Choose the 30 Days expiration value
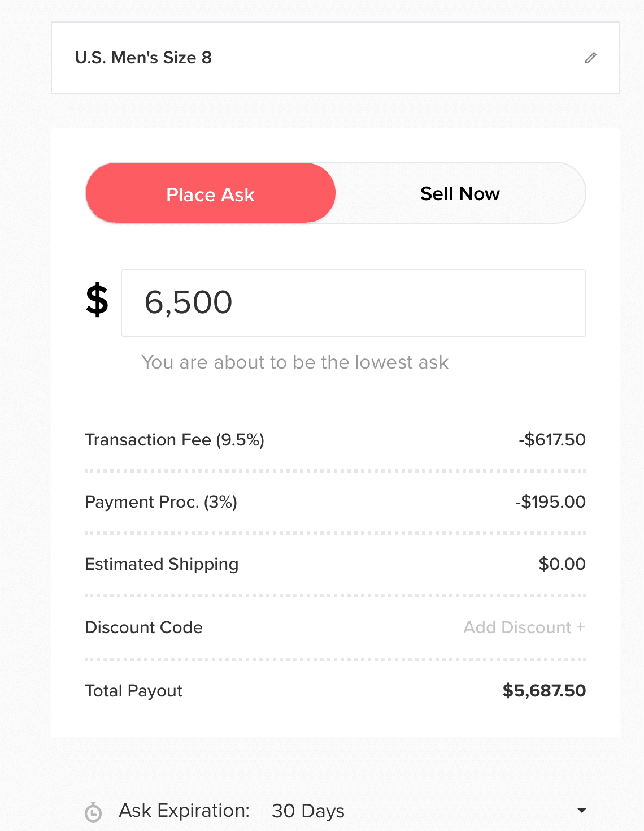Image resolution: width=644 pixels, height=831 pixels. [x=308, y=811]
